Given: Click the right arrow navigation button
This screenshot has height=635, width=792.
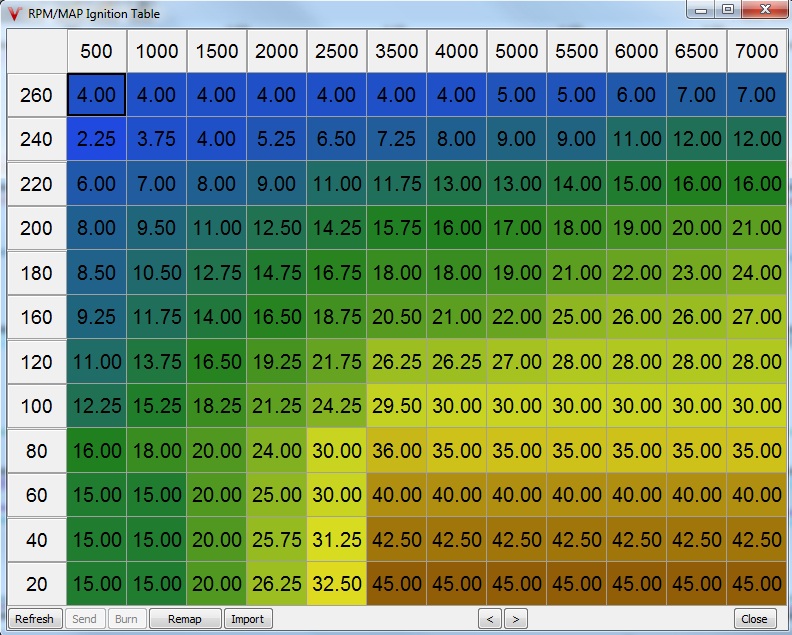Looking at the screenshot, I should pyautogui.click(x=516, y=619).
